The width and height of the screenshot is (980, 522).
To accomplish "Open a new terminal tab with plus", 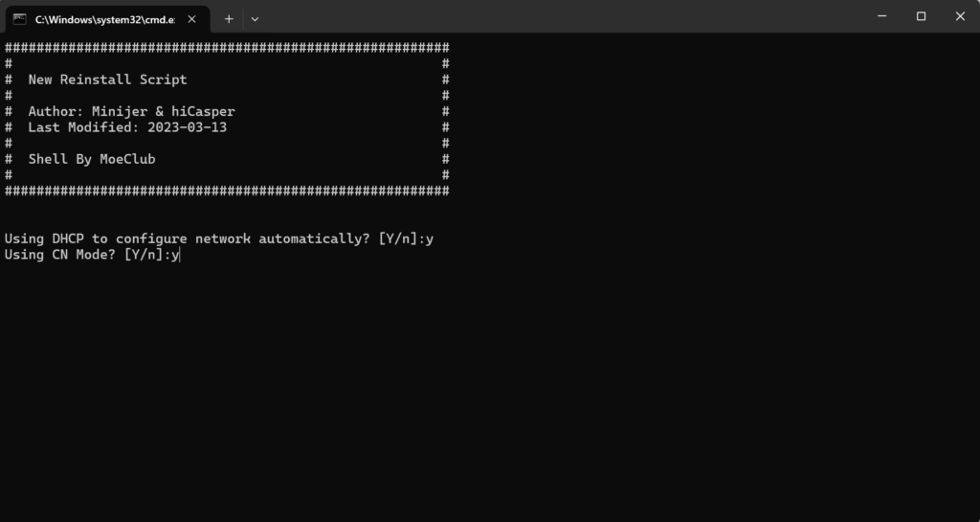I will tap(229, 19).
